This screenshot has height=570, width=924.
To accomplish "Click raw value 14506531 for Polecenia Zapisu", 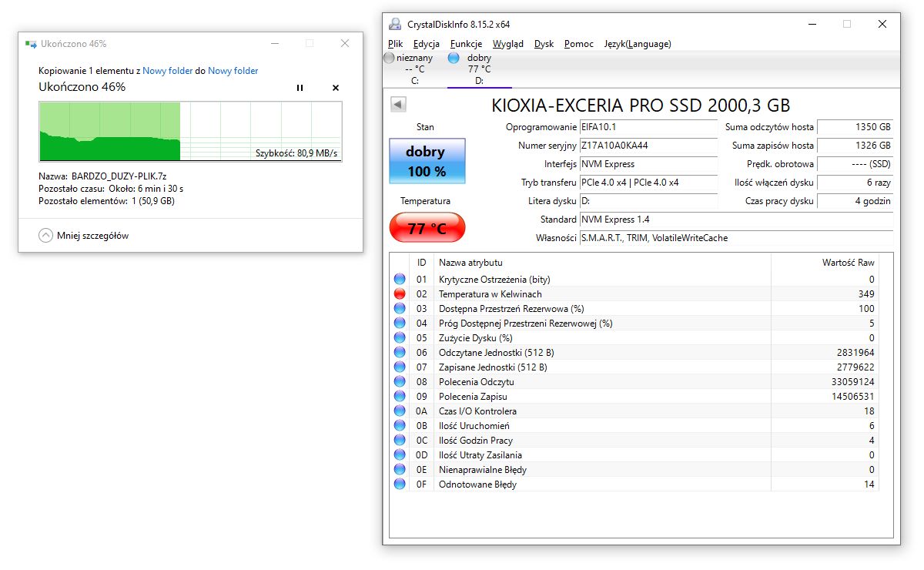I will point(852,397).
